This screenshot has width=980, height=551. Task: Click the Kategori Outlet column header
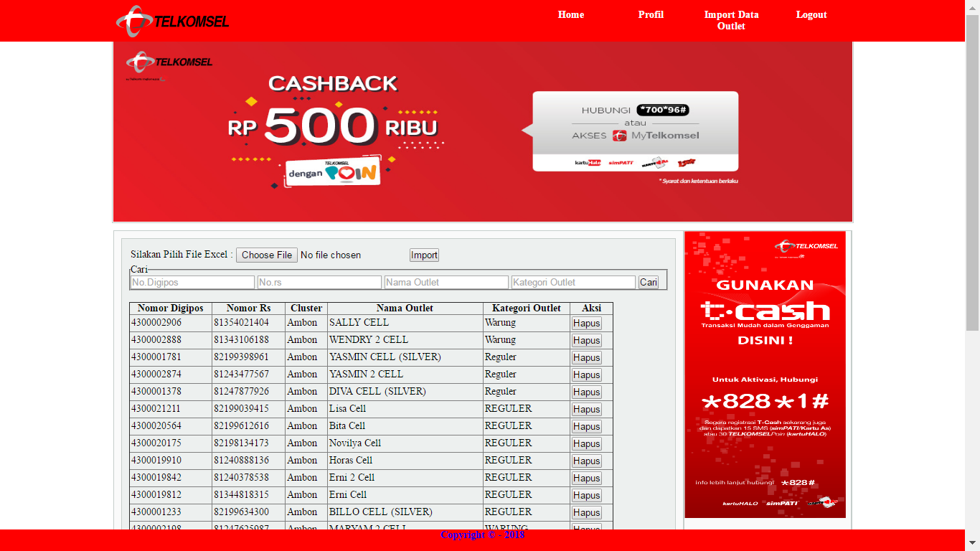(527, 309)
